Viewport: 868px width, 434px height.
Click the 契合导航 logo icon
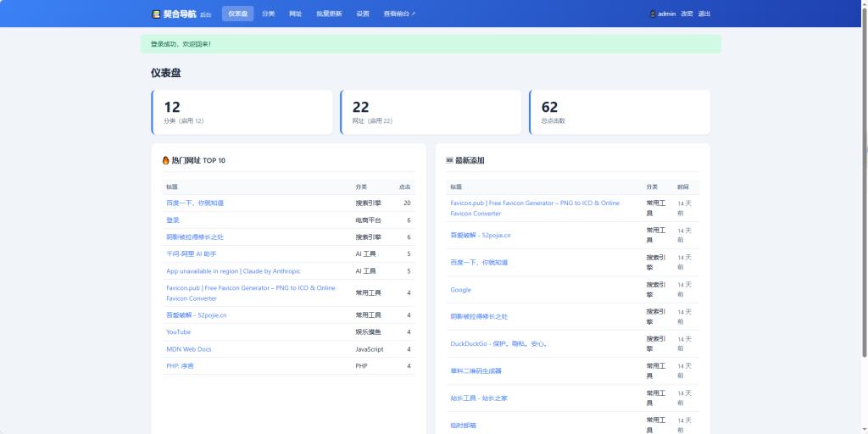click(x=156, y=14)
